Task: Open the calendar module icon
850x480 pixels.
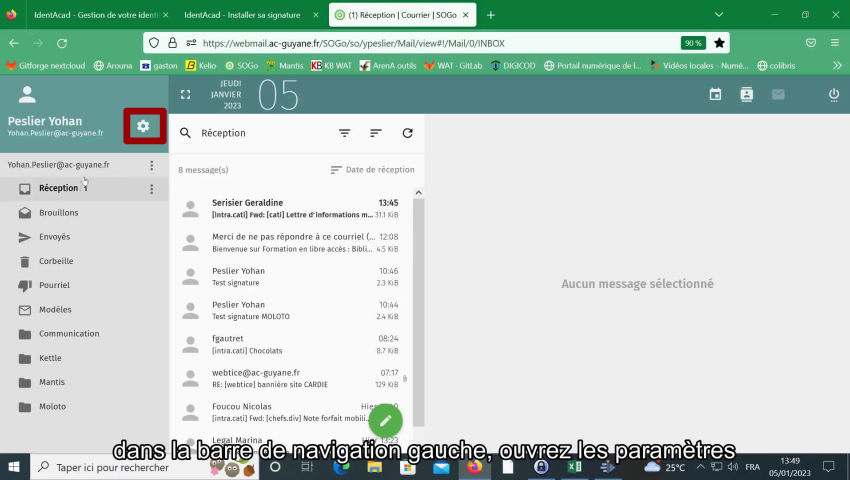Action: point(715,94)
